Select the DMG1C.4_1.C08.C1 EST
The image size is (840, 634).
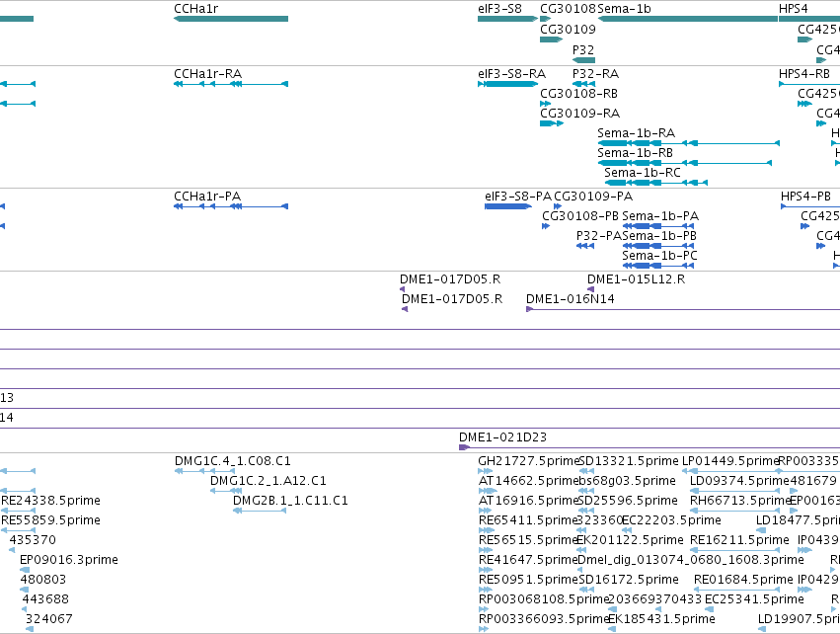(204, 471)
